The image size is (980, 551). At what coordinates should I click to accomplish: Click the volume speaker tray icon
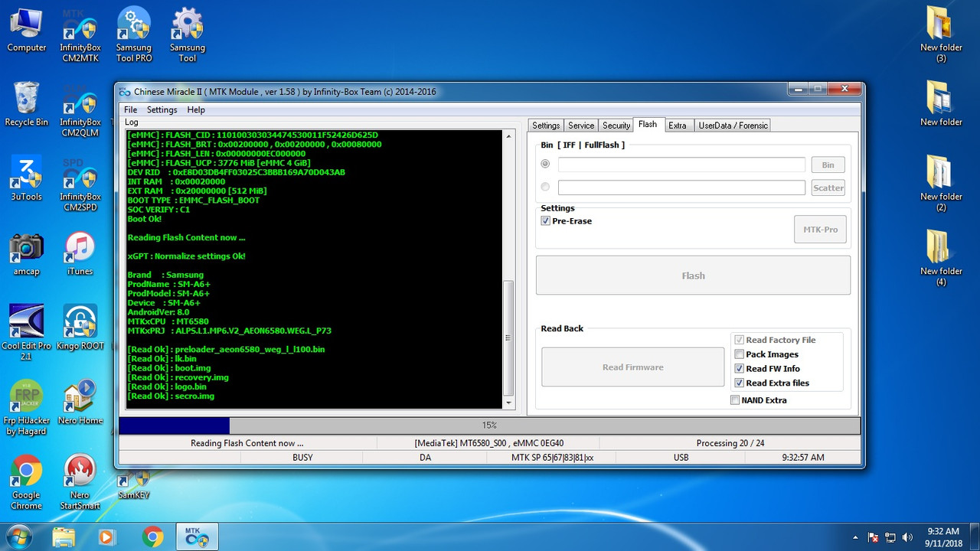(908, 537)
